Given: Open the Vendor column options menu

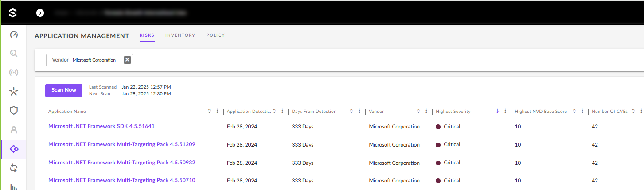Looking at the screenshot, I should [426, 111].
